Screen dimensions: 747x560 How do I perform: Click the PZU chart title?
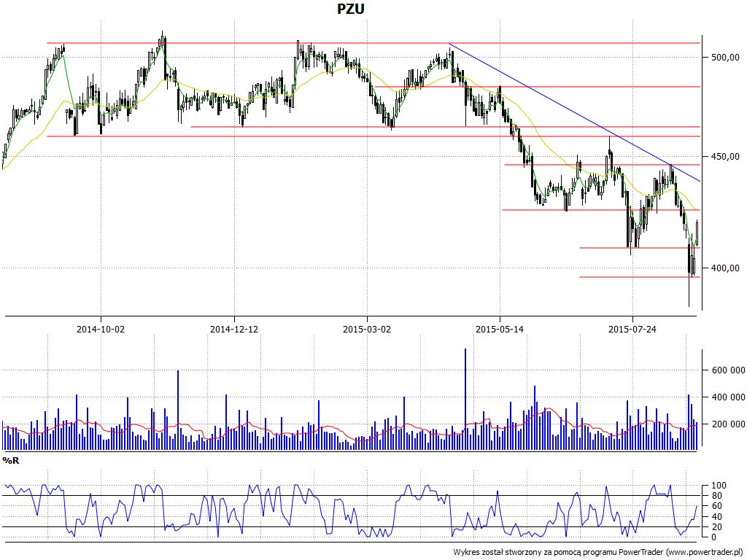(x=351, y=9)
